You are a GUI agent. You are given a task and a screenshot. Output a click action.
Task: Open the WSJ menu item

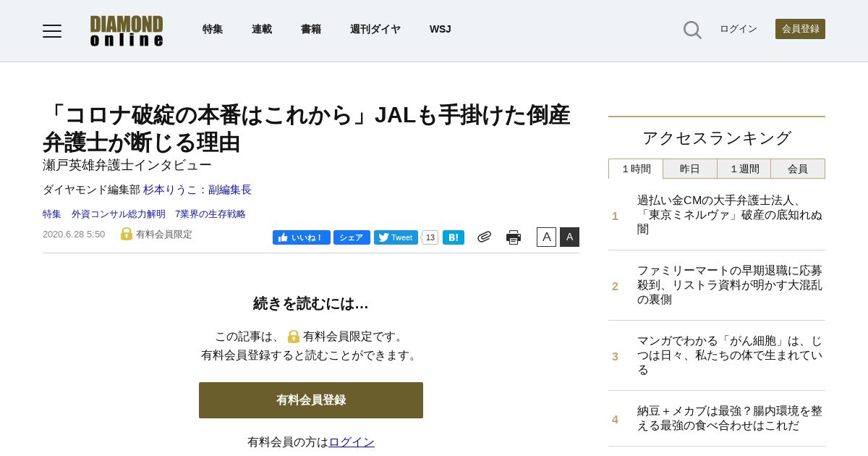click(x=441, y=29)
